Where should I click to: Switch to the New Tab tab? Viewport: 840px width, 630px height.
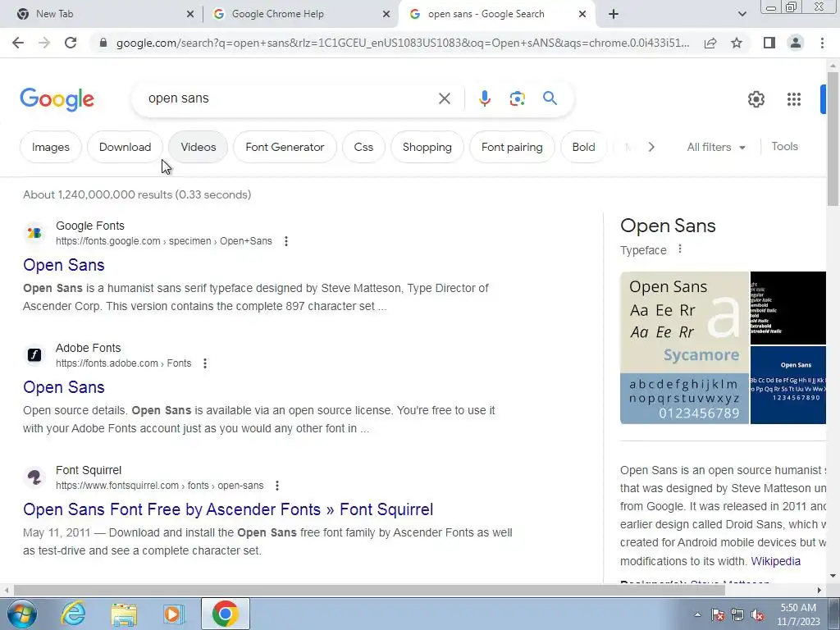click(102, 15)
